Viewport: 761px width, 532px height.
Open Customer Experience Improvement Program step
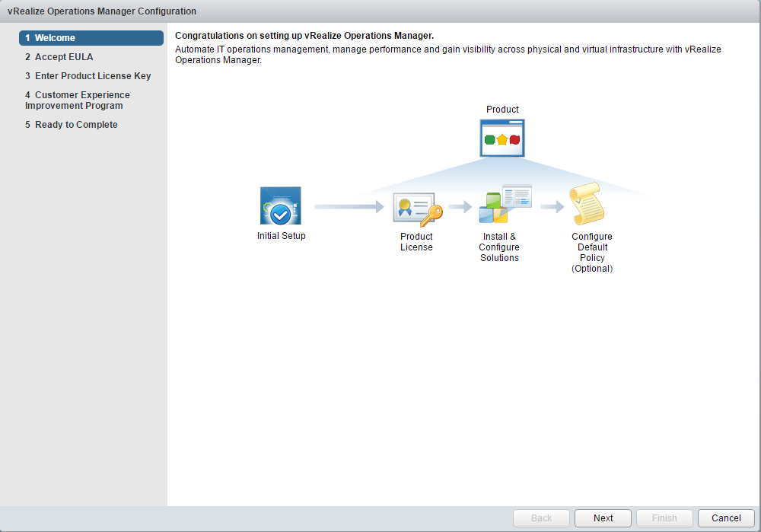tap(78, 100)
